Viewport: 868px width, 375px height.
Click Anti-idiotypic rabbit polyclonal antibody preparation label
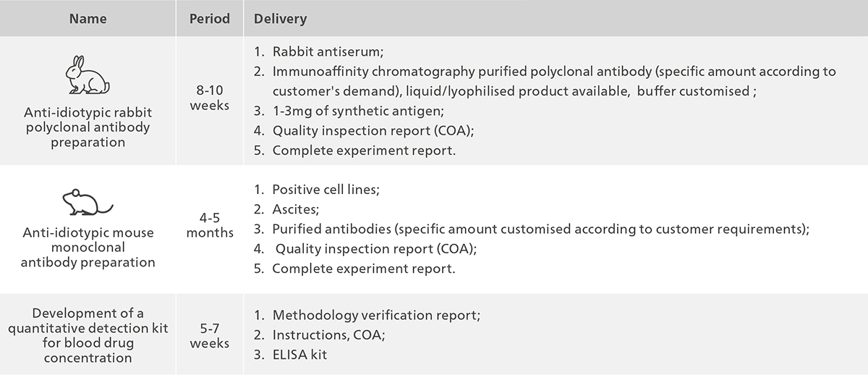pyautogui.click(x=88, y=127)
